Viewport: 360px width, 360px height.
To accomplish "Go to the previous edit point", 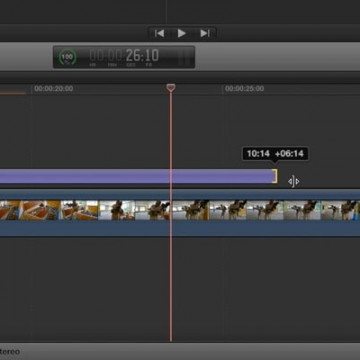I will tap(159, 33).
